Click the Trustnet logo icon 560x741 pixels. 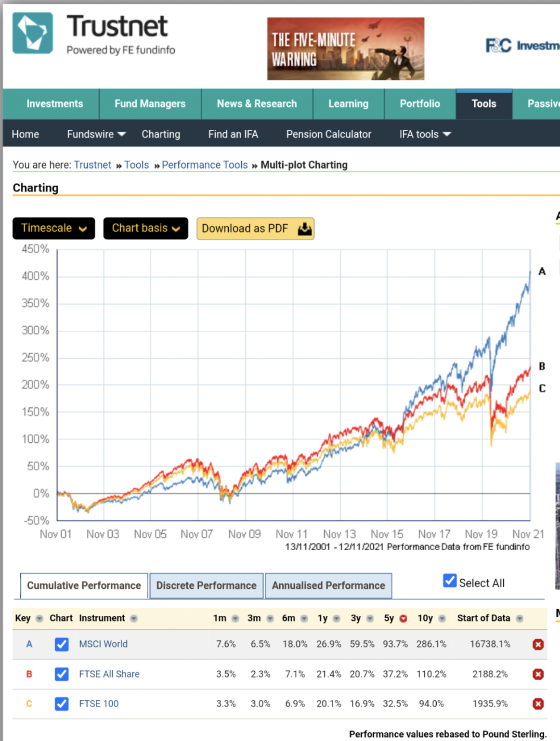pyautogui.click(x=33, y=33)
